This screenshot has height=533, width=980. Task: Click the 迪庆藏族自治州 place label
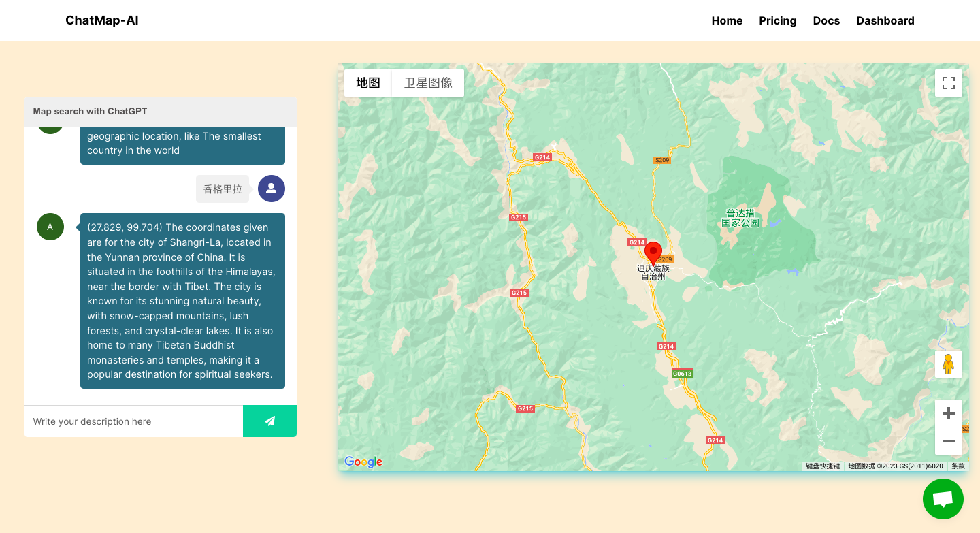pos(653,272)
